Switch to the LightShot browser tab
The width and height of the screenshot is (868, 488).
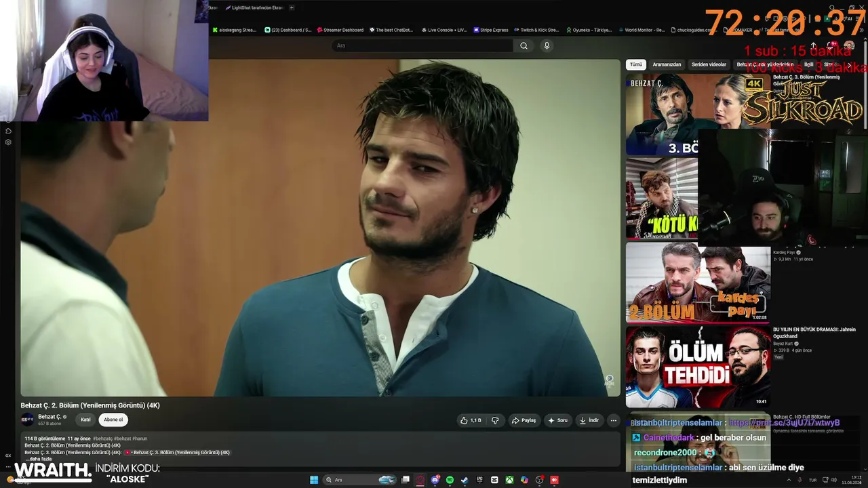(x=253, y=7)
